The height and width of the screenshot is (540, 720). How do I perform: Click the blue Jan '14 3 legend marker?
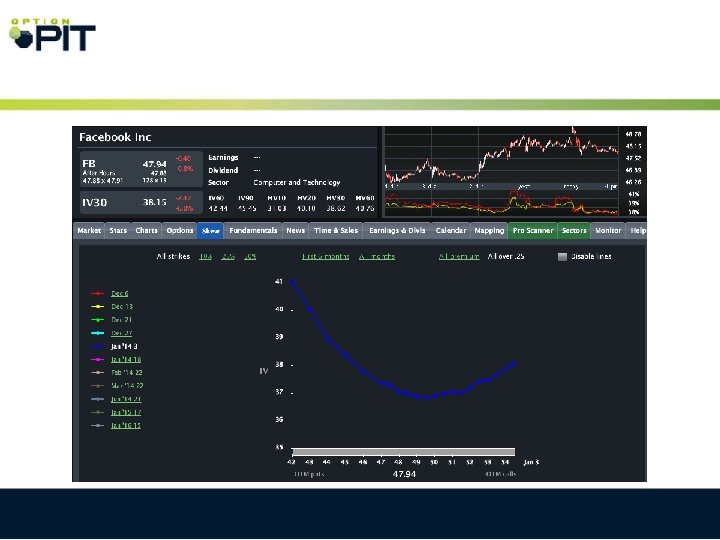[x=97, y=346]
